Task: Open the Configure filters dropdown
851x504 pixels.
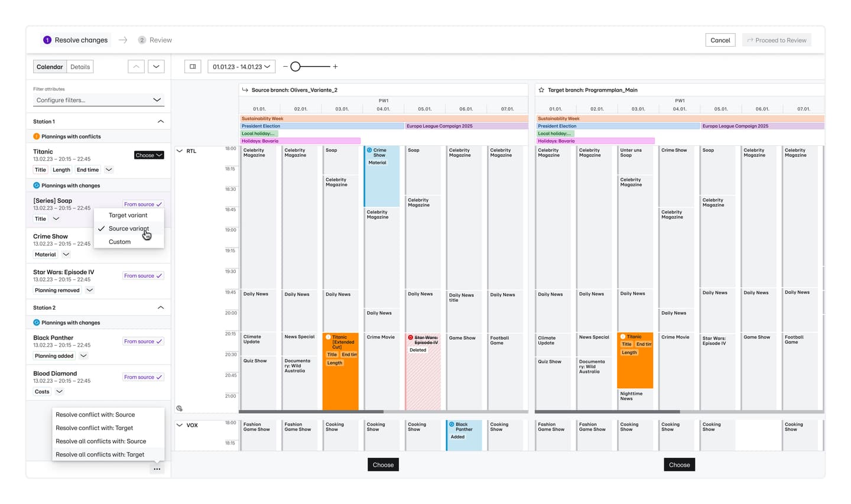Action: coord(98,99)
